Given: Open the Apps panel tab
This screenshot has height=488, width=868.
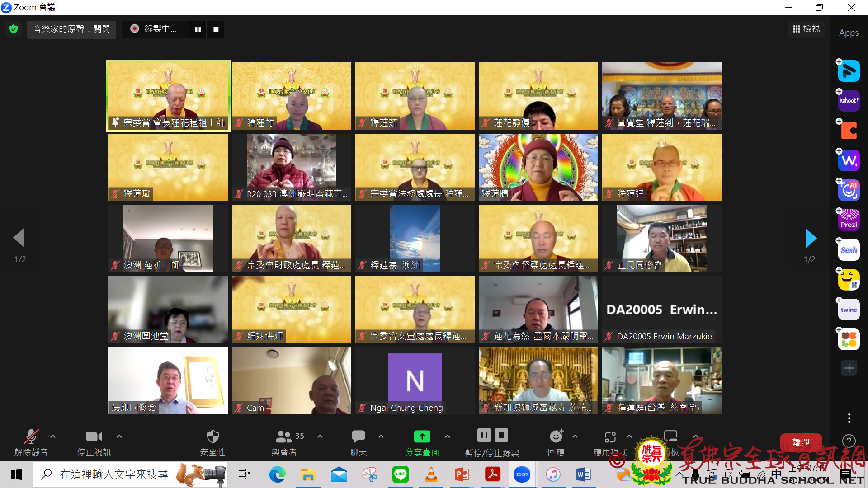Looking at the screenshot, I should click(849, 33).
